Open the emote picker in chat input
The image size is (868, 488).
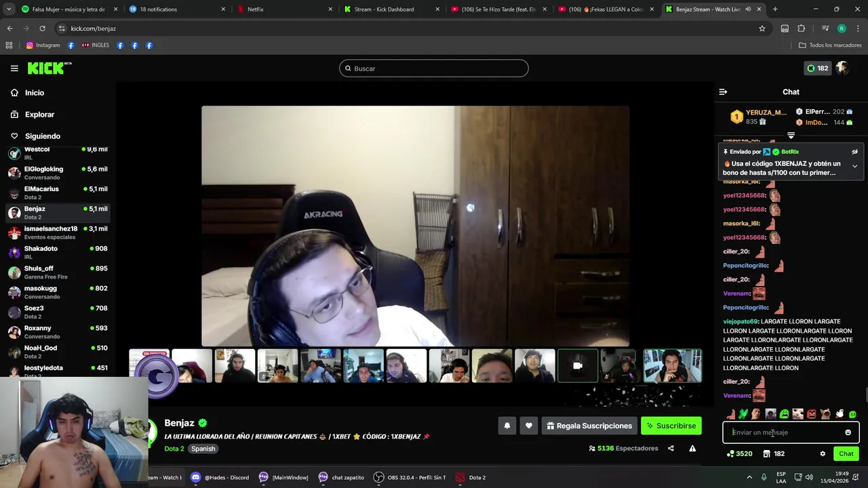[848, 432]
